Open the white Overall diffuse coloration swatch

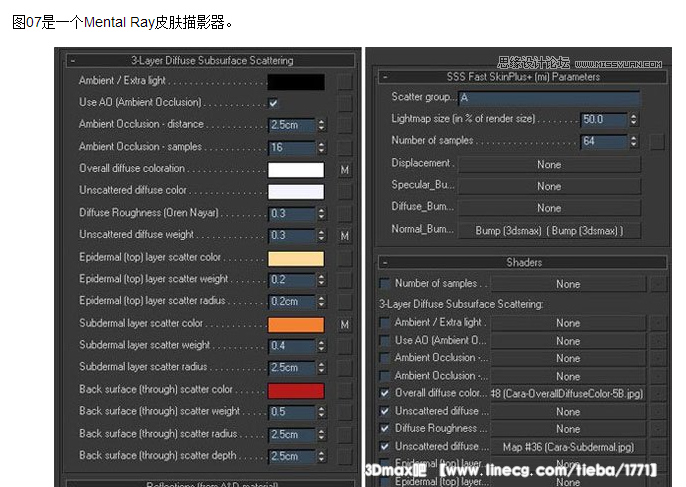click(296, 170)
